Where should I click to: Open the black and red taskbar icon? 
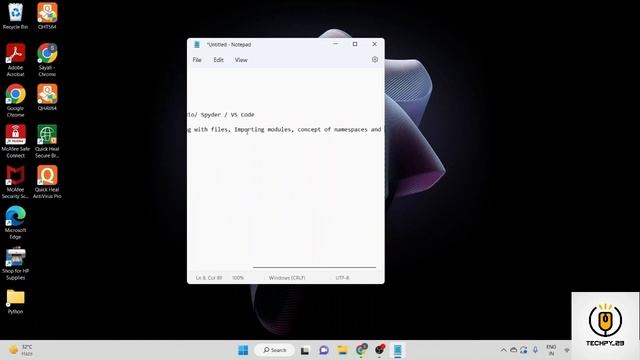point(380,350)
